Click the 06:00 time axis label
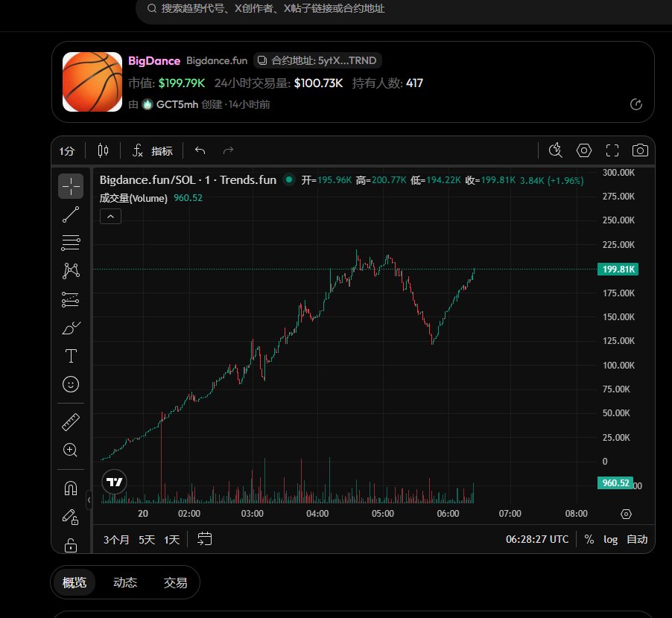 (448, 514)
